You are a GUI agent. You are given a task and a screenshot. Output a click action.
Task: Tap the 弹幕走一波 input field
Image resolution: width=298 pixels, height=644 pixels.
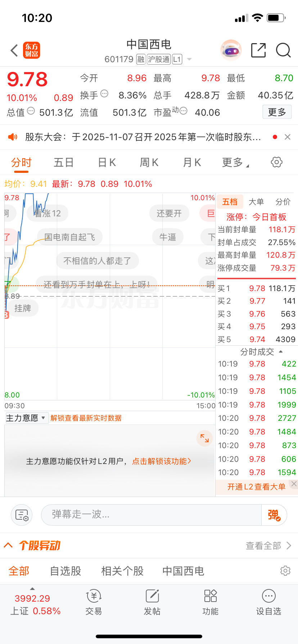click(x=152, y=515)
